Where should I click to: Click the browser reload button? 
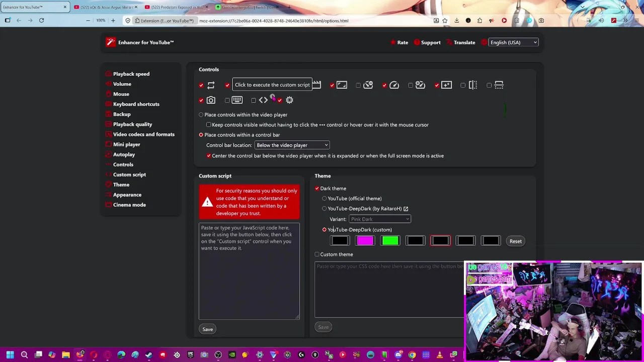click(x=41, y=21)
